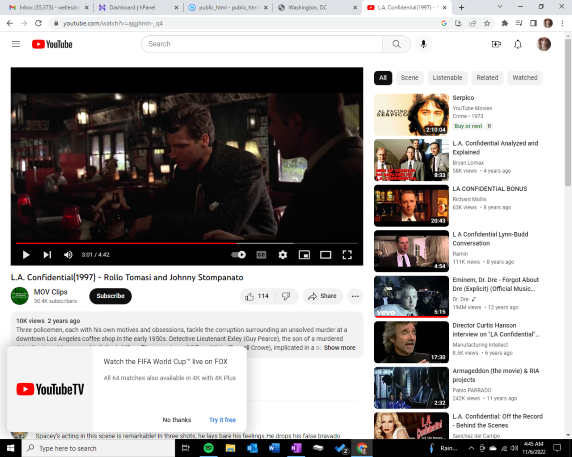Click the search magnifier button
Screen dimensions: 572x457
[x=396, y=44]
